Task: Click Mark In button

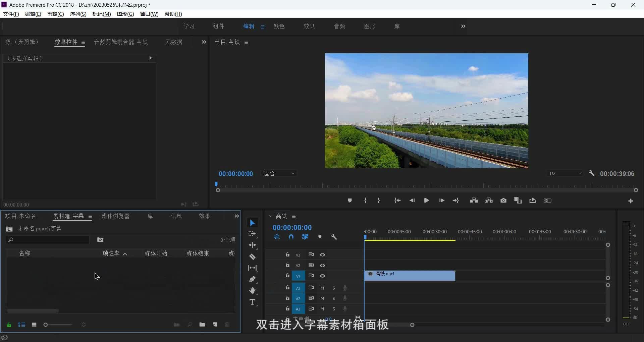Action: [x=365, y=201]
